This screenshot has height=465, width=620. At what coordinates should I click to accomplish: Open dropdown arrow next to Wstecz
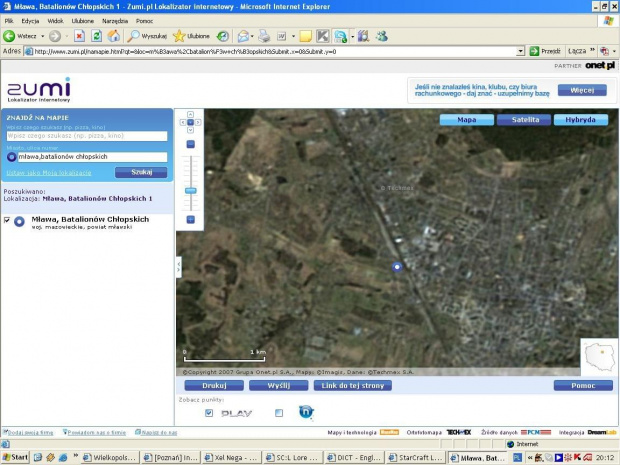[x=43, y=36]
